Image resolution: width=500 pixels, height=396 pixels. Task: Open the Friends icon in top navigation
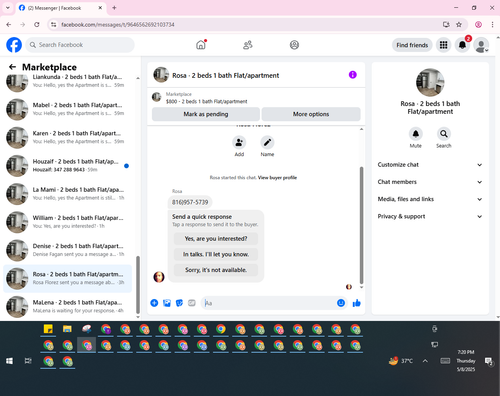point(248,45)
